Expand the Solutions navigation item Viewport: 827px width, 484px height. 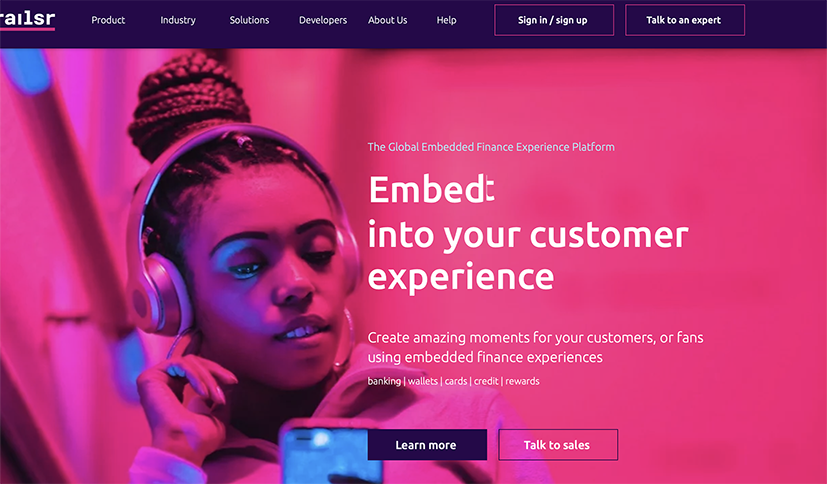249,20
